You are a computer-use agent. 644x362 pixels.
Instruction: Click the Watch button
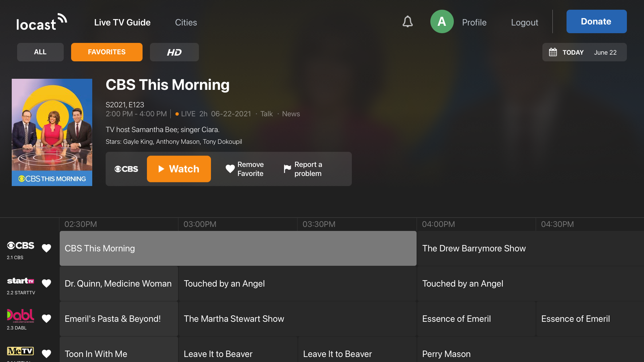point(179,169)
